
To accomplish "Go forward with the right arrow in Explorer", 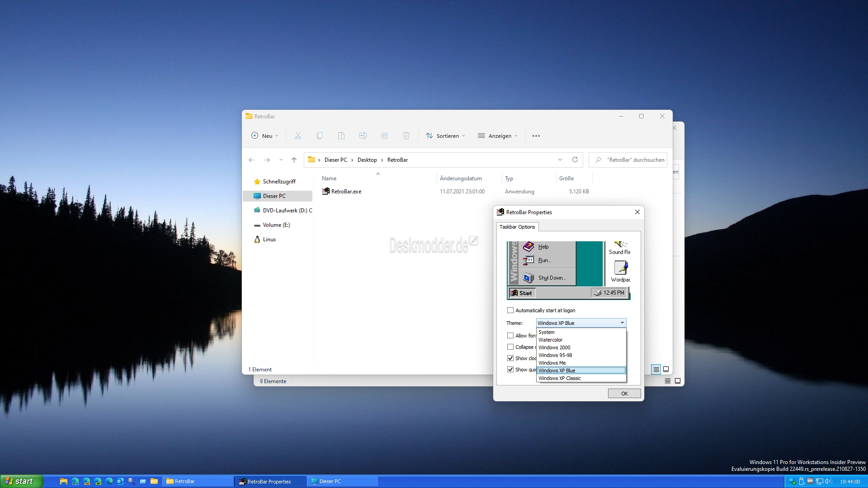I will [x=267, y=160].
